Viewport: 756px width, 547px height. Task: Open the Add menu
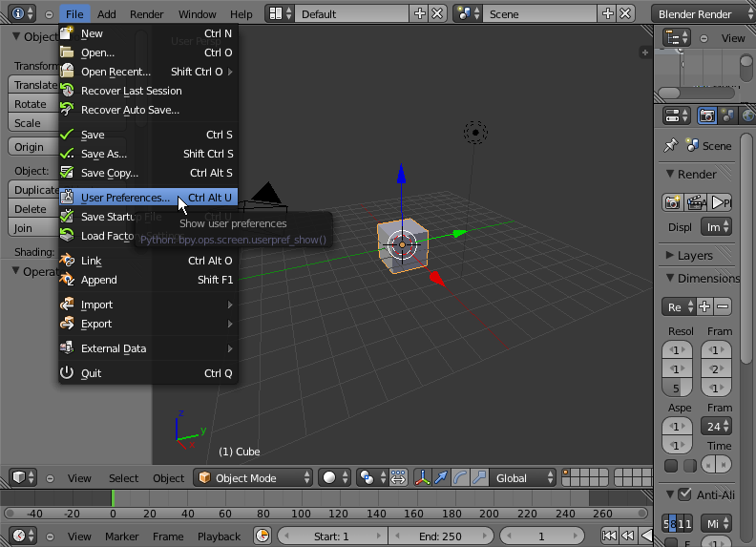point(107,14)
